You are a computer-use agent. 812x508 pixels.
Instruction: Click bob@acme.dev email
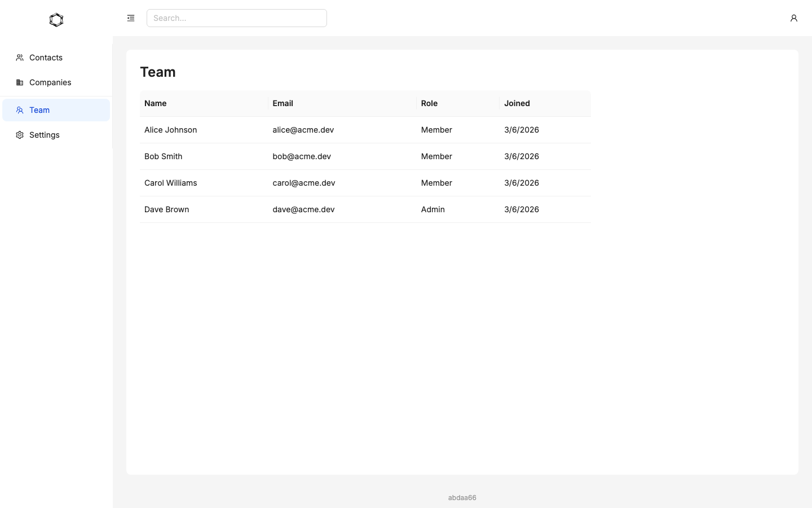pos(302,156)
